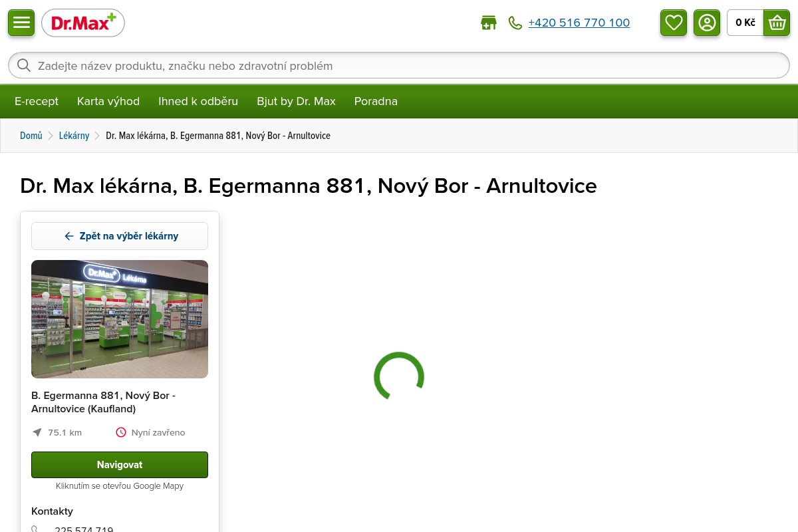Open the E-recept menu item

[37, 101]
